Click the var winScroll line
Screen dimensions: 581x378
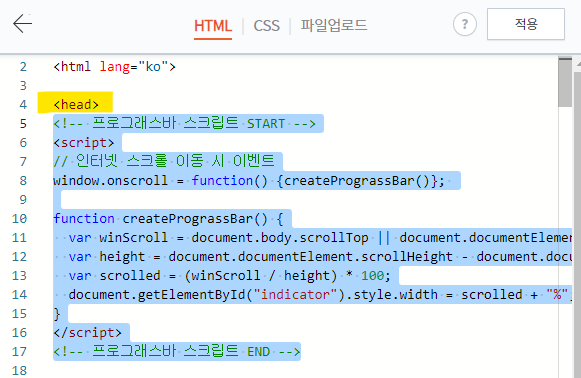[321, 238]
